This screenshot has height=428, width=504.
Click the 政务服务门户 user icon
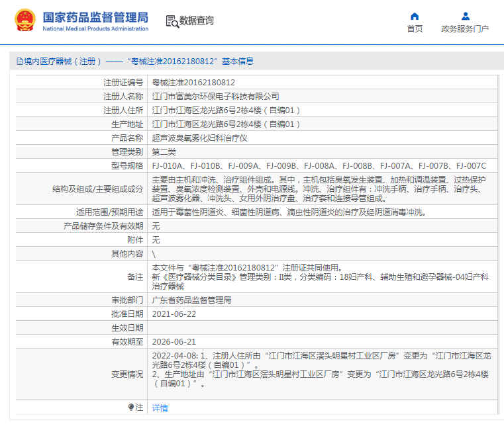(465, 16)
